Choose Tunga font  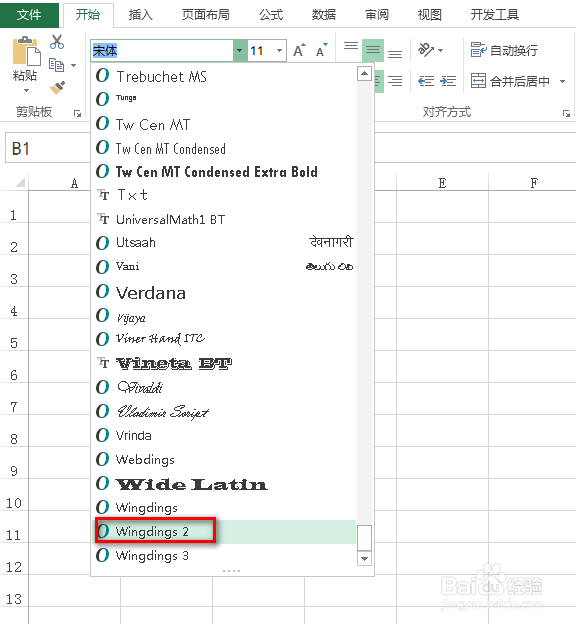pos(225,99)
